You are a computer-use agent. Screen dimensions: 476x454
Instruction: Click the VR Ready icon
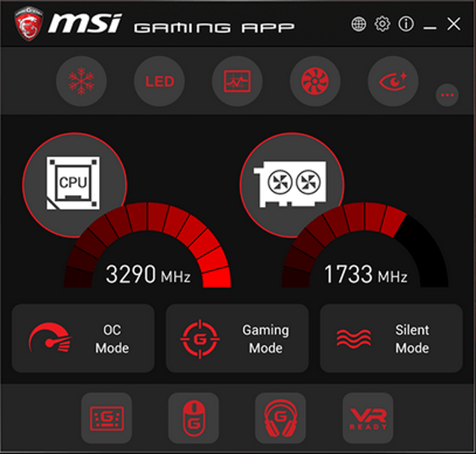pos(368,418)
